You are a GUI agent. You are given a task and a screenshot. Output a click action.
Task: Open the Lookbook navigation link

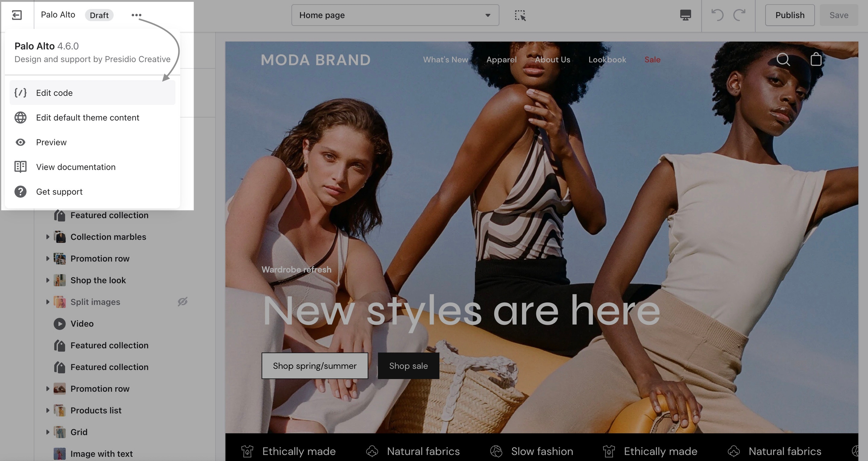click(x=607, y=60)
